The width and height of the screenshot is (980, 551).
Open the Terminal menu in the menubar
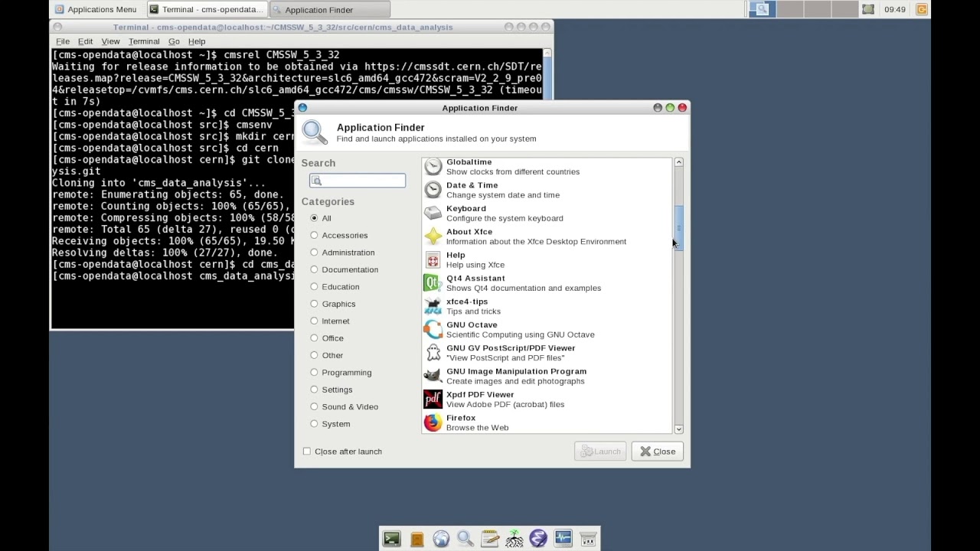144,41
